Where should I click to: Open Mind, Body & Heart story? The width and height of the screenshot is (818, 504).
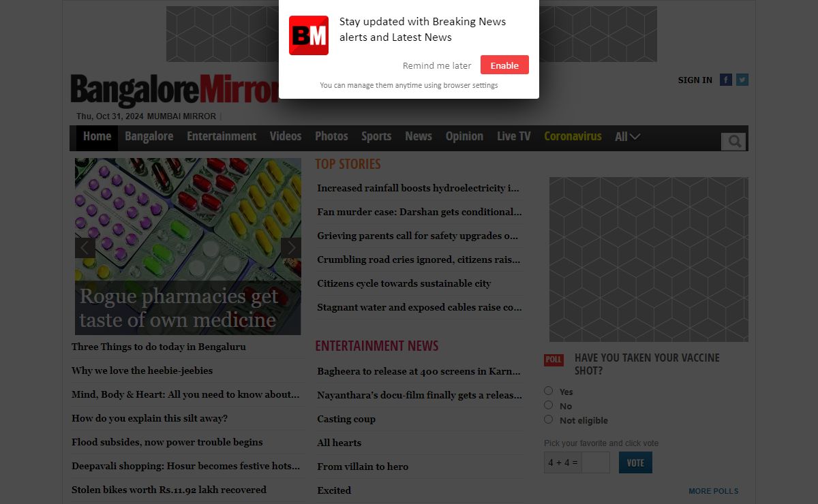186,394
